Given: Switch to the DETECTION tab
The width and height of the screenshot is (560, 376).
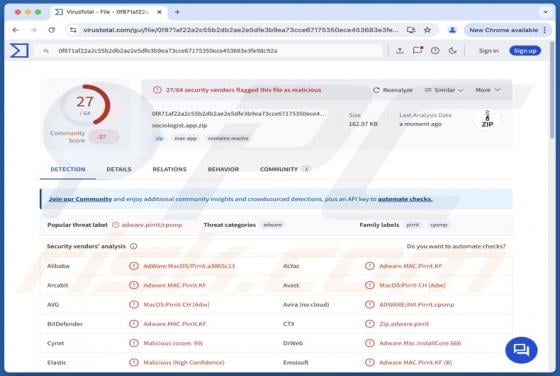Looking at the screenshot, I should (x=68, y=169).
